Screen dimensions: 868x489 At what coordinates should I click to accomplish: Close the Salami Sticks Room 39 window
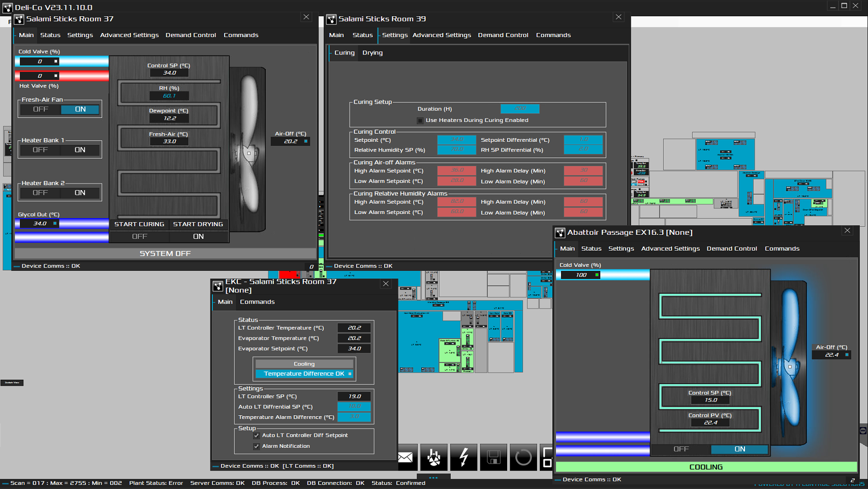[618, 17]
